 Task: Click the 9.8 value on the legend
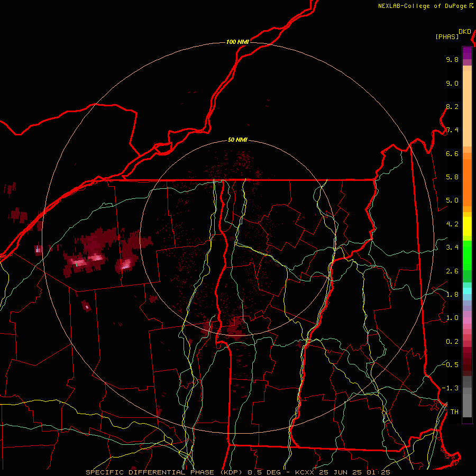click(452, 59)
